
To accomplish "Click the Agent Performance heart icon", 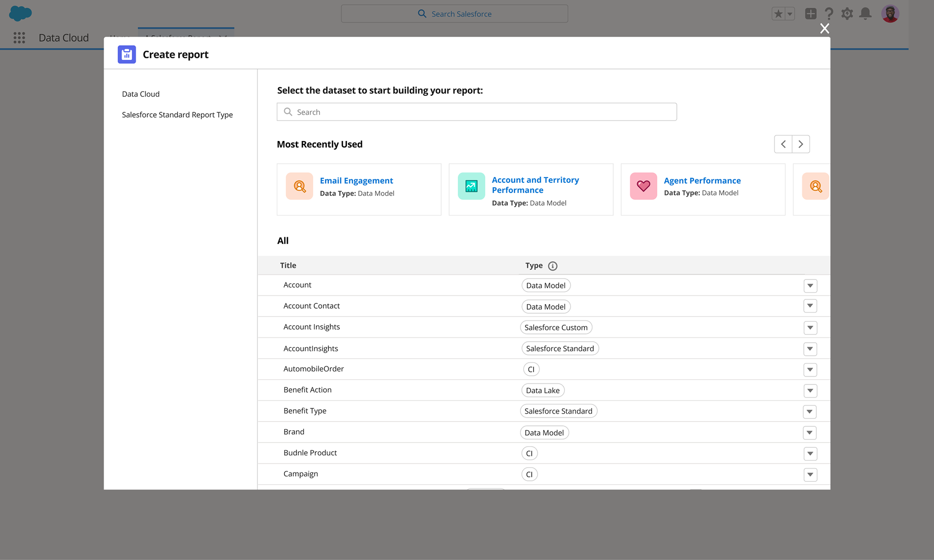I will tap(643, 186).
